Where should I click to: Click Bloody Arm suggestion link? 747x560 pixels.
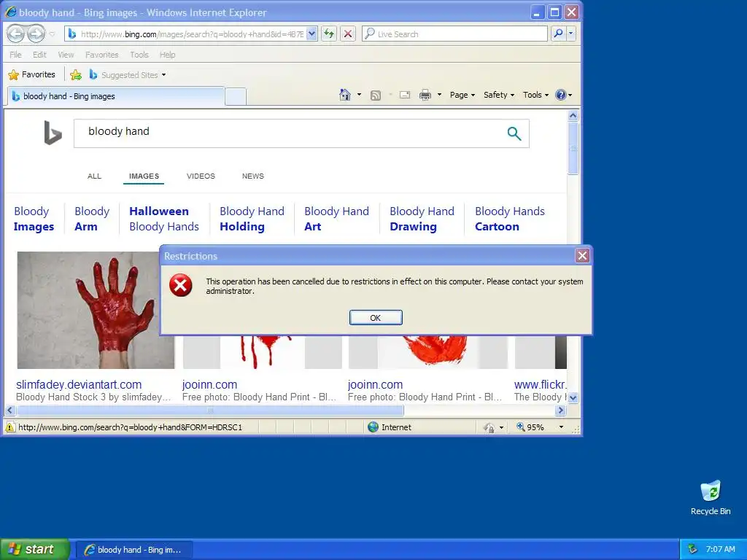92,219
